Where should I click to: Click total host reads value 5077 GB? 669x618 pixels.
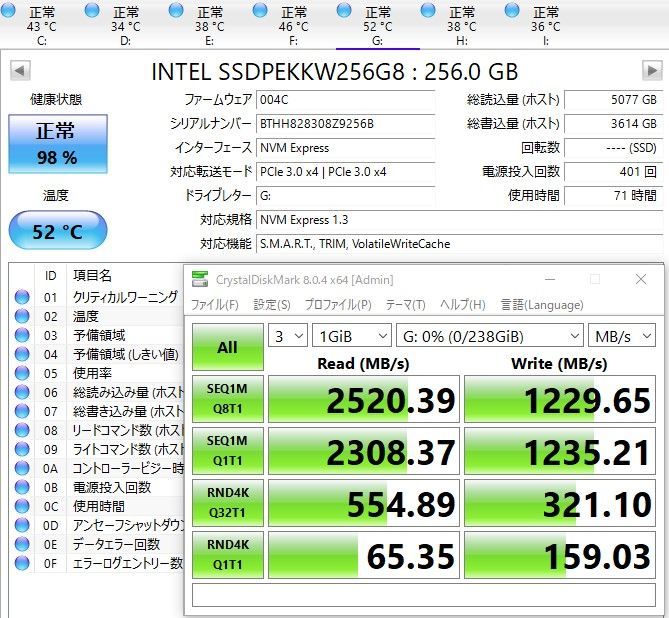click(614, 100)
